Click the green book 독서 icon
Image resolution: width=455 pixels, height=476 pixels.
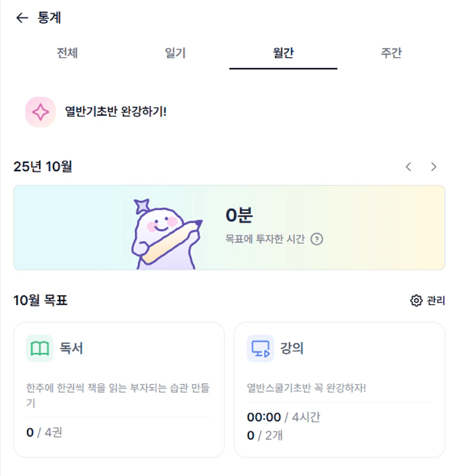click(40, 348)
